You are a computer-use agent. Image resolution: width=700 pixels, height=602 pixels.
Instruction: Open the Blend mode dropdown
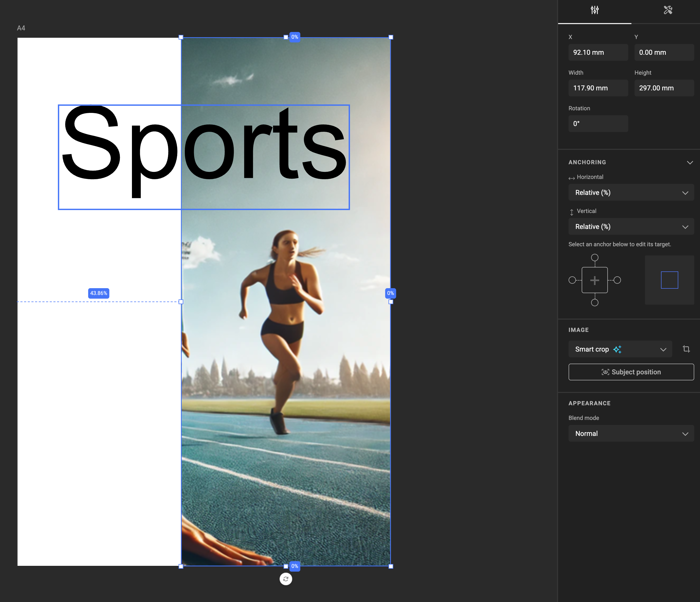point(631,433)
